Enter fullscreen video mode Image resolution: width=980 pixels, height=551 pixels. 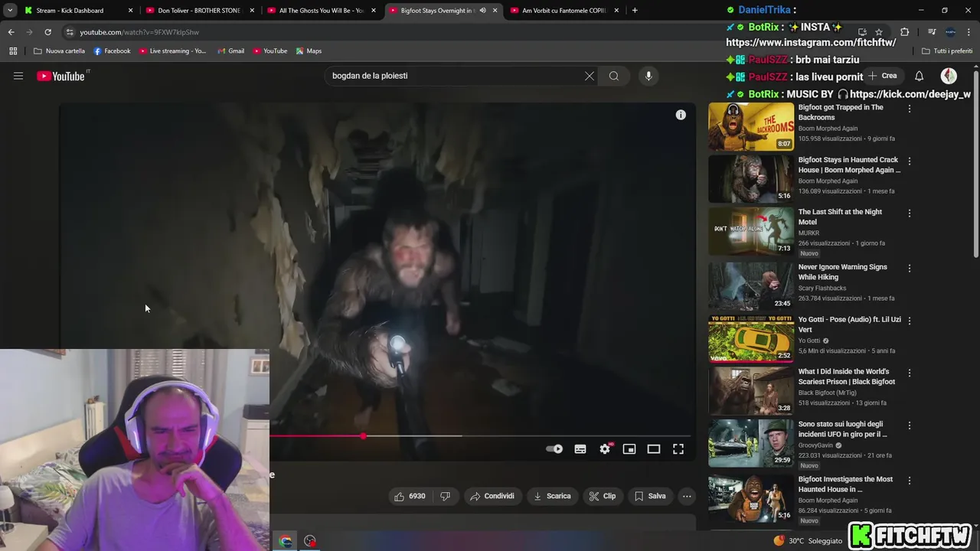pyautogui.click(x=678, y=449)
